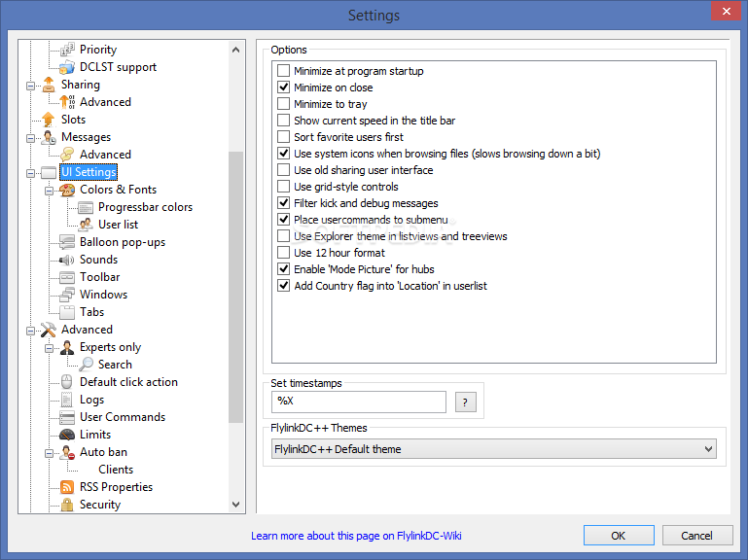The height and width of the screenshot is (560, 748).
Task: Click the Auto ban user icon
Action: [67, 452]
